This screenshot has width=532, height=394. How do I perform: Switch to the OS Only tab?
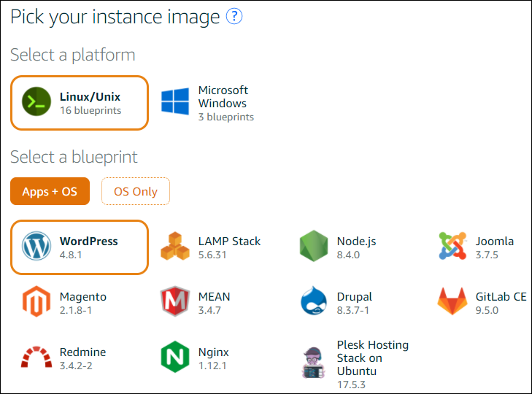(x=135, y=191)
